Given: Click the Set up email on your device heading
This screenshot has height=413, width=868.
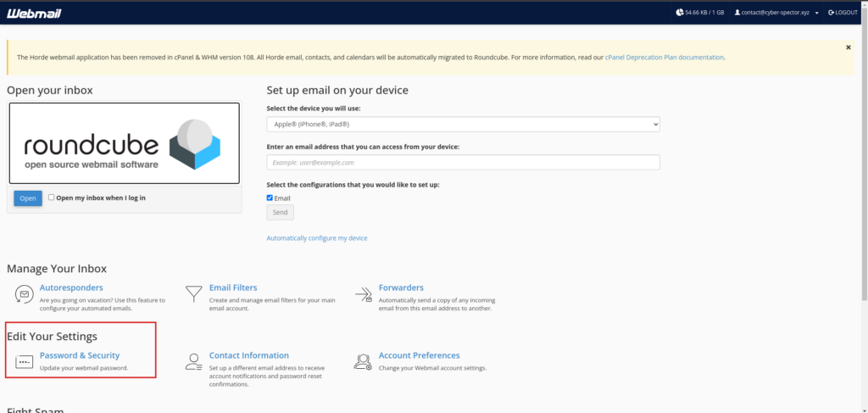Looking at the screenshot, I should (337, 90).
